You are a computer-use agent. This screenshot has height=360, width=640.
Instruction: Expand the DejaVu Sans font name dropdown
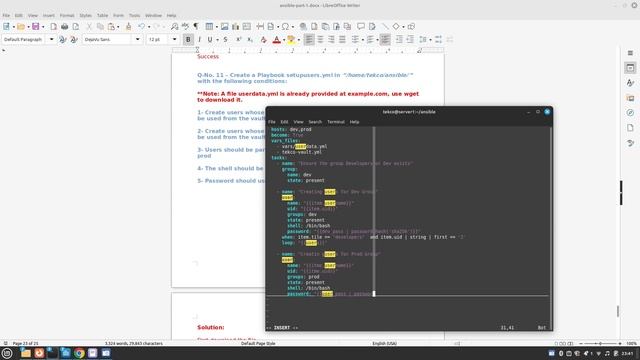click(x=138, y=40)
